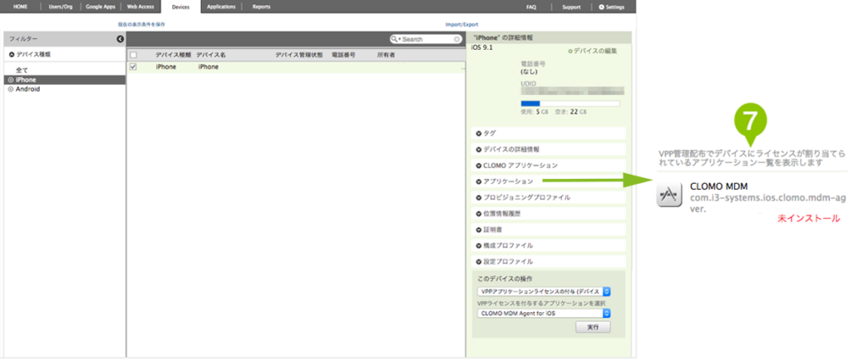Expand the アプリケーション section
The width and height of the screenshot is (868, 362).
tap(548, 181)
